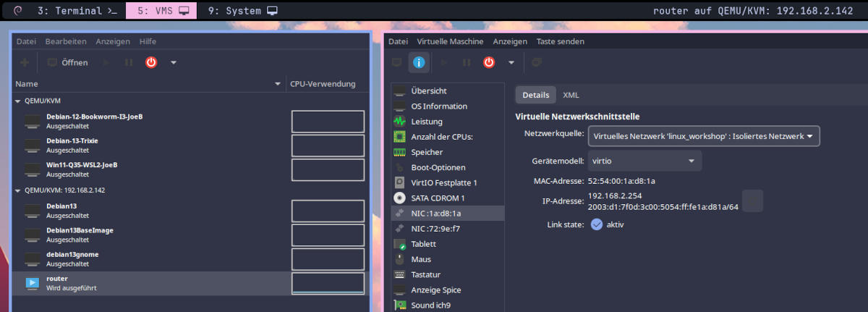The height and width of the screenshot is (312, 868).
Task: Select Anzeige Spice in the hardware list
Action: pyautogui.click(x=447, y=290)
